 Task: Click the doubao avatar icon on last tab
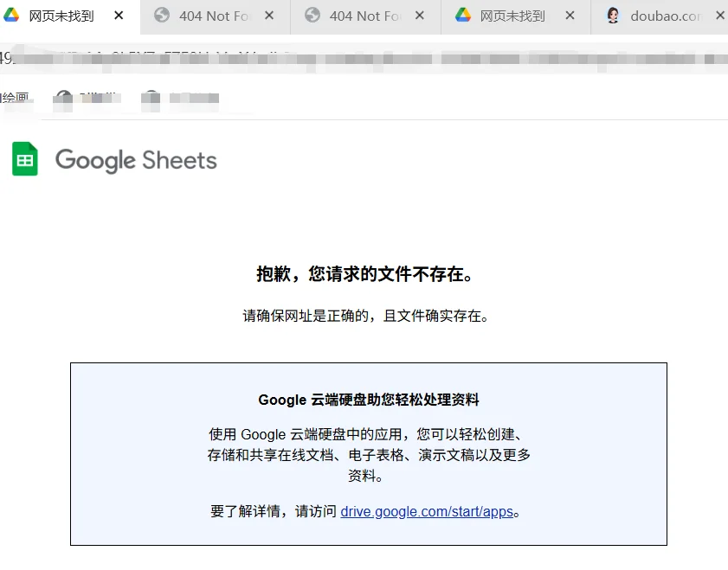(611, 15)
